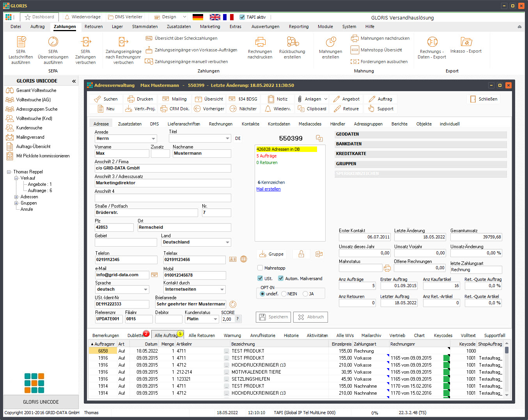Click refresh icon beside Briefanrede
The width and height of the screenshot is (528, 420).
coord(233,304)
